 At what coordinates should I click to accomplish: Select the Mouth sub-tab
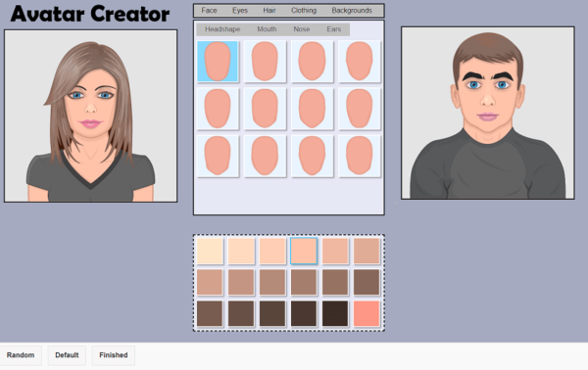[x=267, y=29]
